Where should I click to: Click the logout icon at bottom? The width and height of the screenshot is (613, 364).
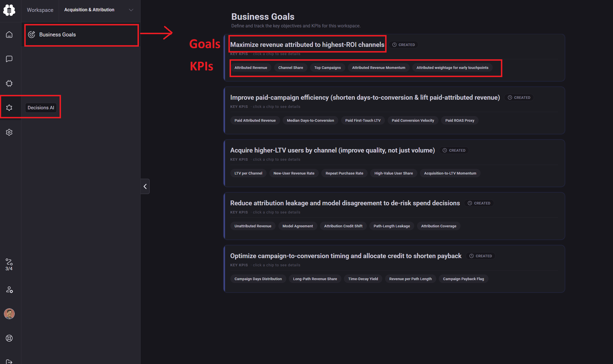9,361
